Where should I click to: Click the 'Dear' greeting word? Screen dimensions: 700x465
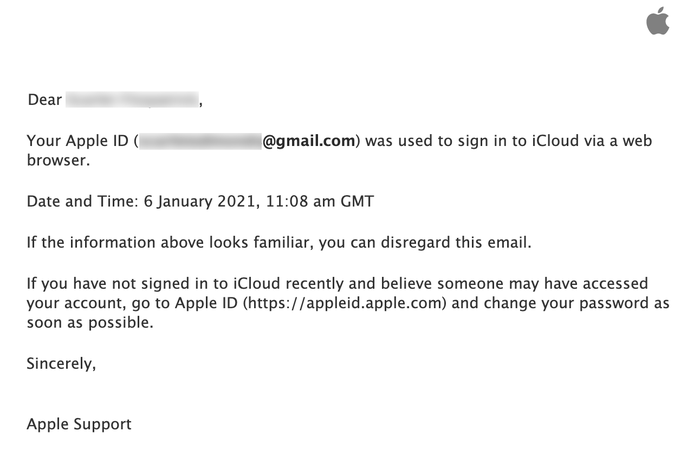[x=45, y=100]
